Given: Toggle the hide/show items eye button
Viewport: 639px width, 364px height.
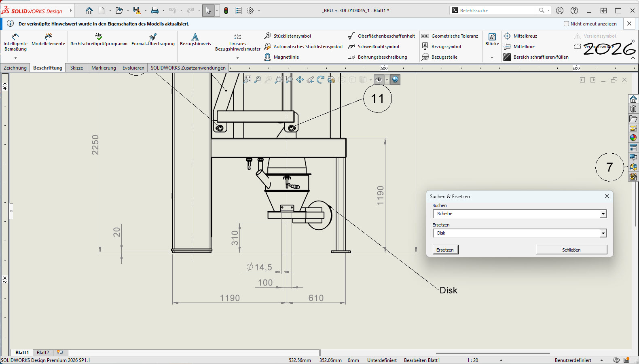Looking at the screenshot, I should pos(379,80).
